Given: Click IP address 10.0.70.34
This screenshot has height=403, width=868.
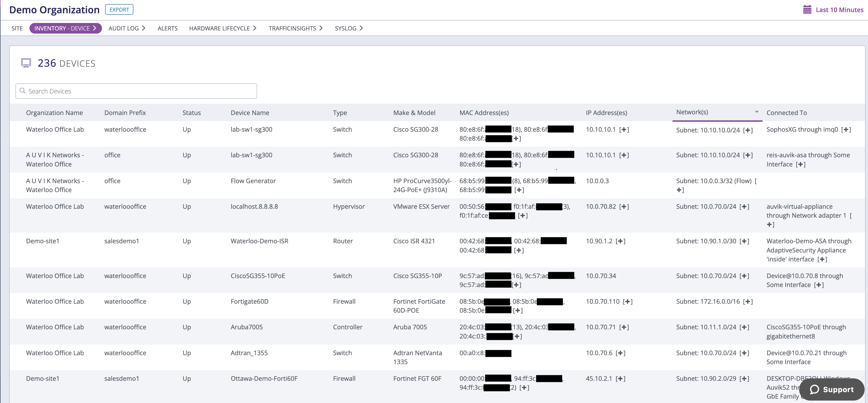Looking at the screenshot, I should click(x=601, y=276).
